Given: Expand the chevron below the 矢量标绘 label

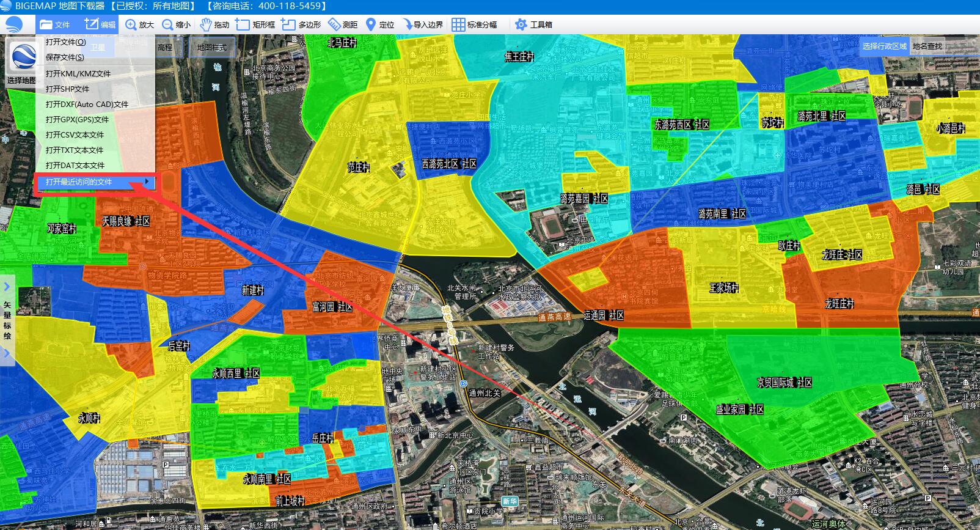Looking at the screenshot, I should (x=7, y=354).
